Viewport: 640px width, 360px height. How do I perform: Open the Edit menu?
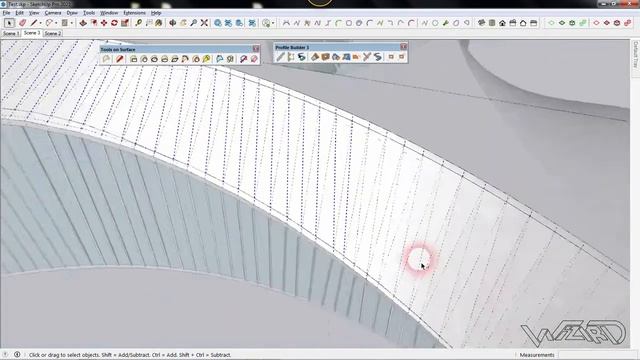(x=19, y=13)
